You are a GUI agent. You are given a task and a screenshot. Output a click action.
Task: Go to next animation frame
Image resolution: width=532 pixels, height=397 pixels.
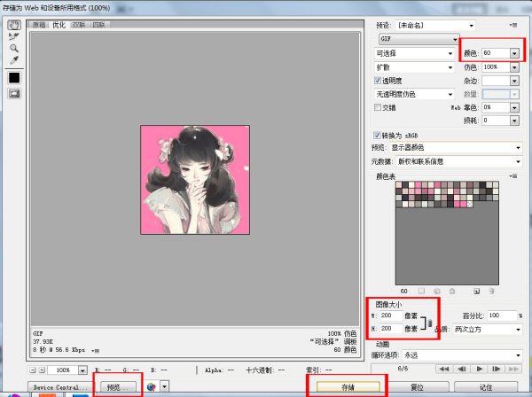coord(497,369)
